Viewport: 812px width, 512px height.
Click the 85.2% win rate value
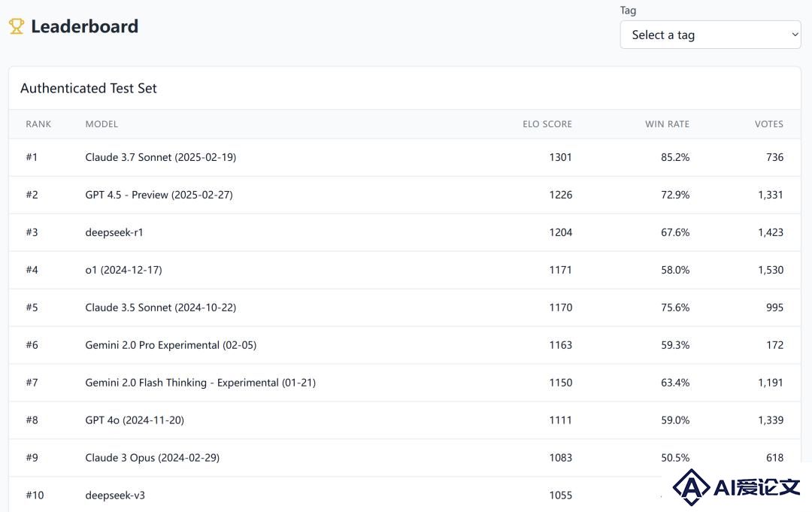coord(675,157)
